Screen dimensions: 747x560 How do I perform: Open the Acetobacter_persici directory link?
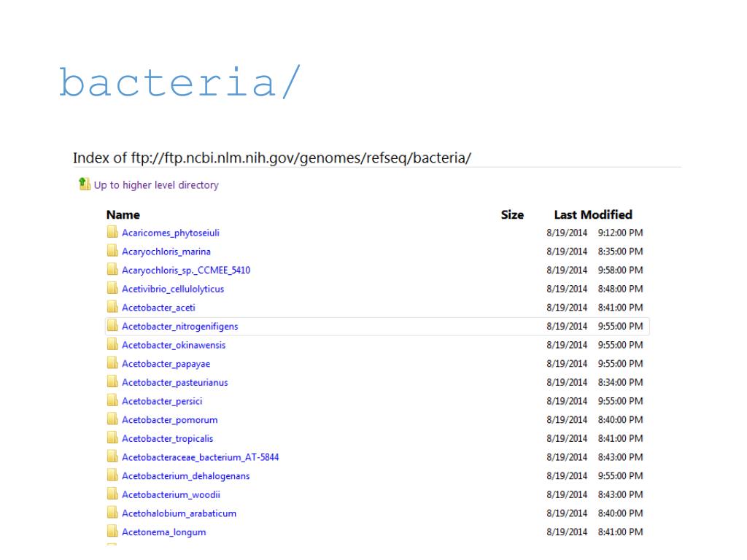(162, 401)
